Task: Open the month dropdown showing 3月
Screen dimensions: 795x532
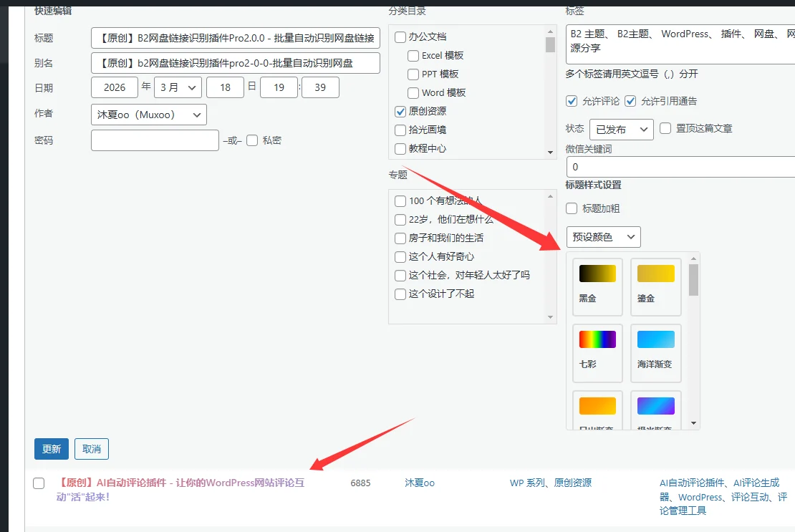Action: click(x=178, y=87)
